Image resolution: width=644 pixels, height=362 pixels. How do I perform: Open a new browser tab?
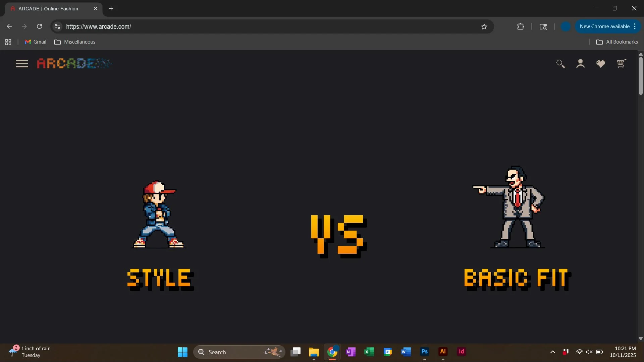point(111,9)
